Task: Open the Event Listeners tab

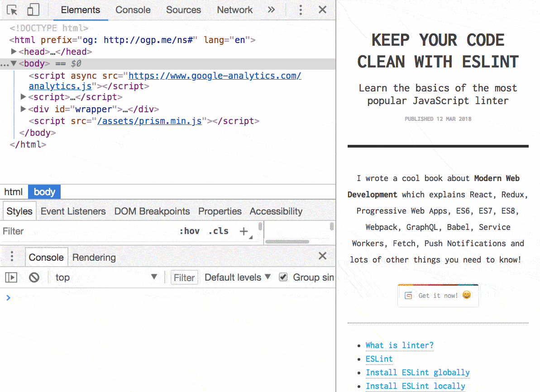Action: coord(73,211)
